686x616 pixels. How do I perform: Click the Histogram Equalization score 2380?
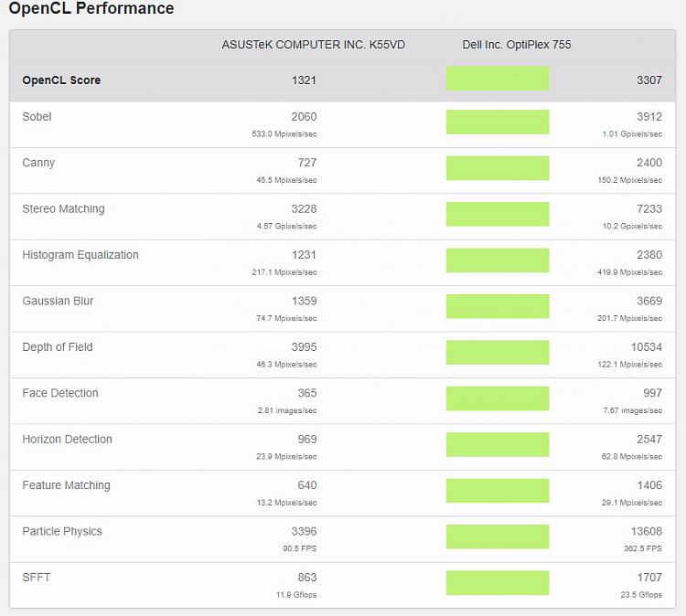pos(649,255)
